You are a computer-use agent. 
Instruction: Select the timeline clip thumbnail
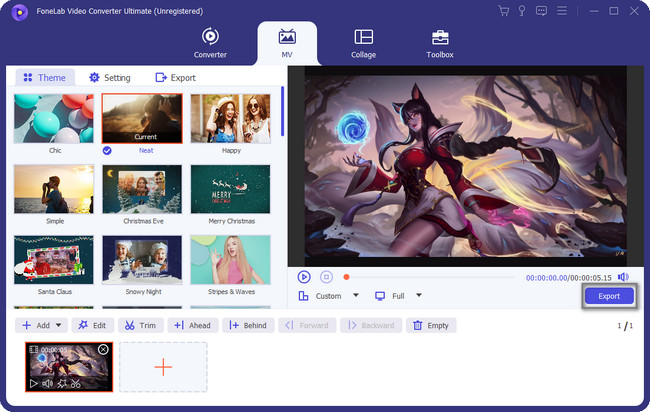point(69,367)
